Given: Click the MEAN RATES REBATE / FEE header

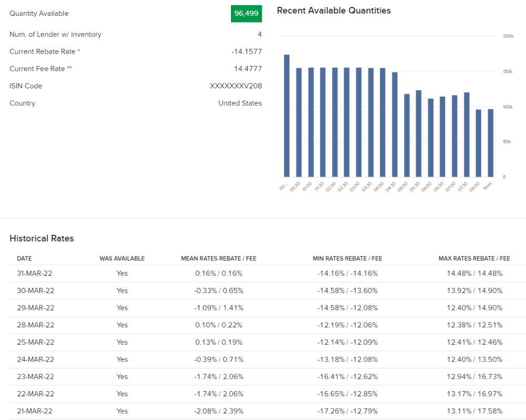Looking at the screenshot, I should (219, 258).
